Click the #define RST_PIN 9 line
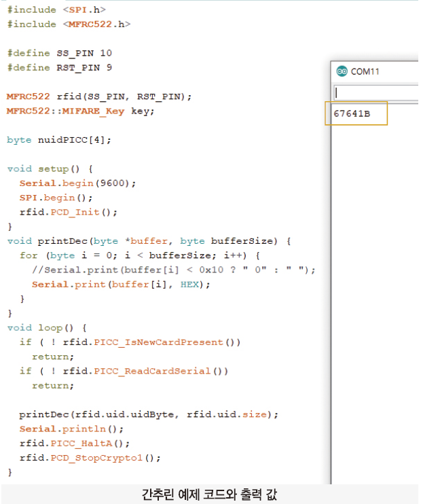This screenshot has height=504, width=421. pyautogui.click(x=60, y=67)
